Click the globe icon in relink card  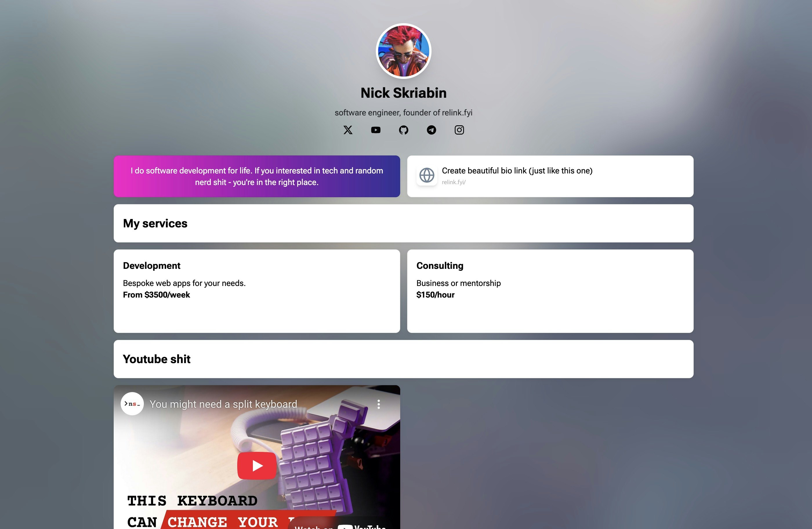[427, 175]
